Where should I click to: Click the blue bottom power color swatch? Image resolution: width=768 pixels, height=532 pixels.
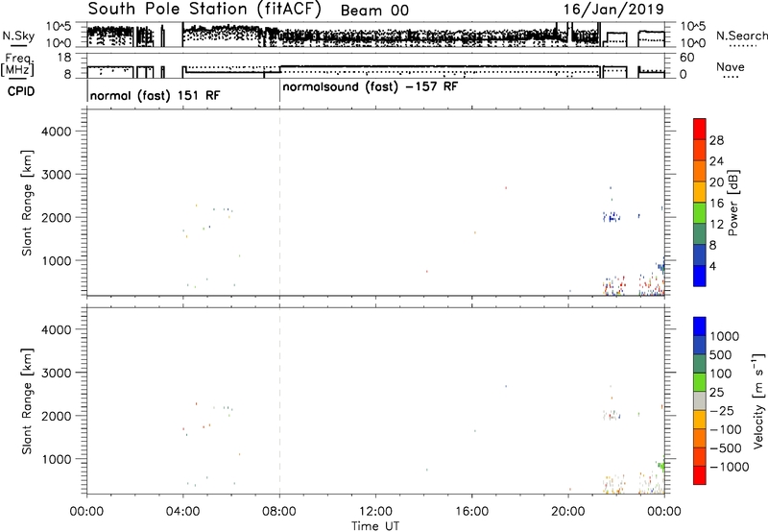coord(700,276)
